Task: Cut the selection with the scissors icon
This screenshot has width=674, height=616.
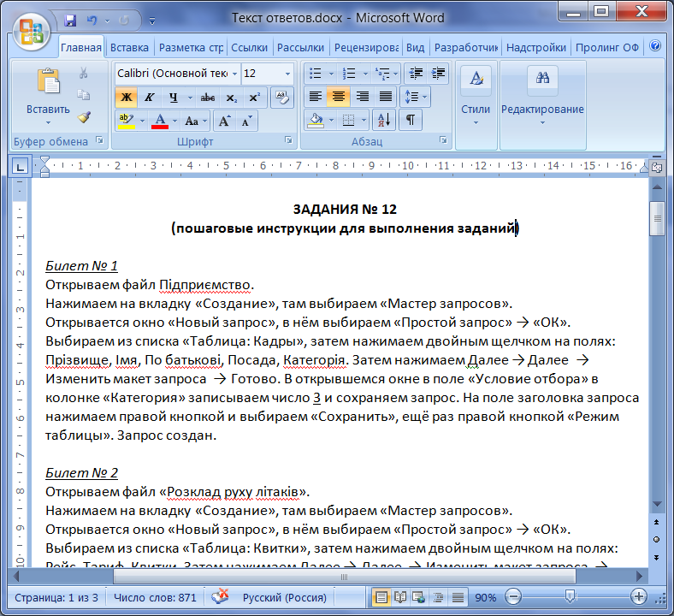Action: click(x=83, y=73)
